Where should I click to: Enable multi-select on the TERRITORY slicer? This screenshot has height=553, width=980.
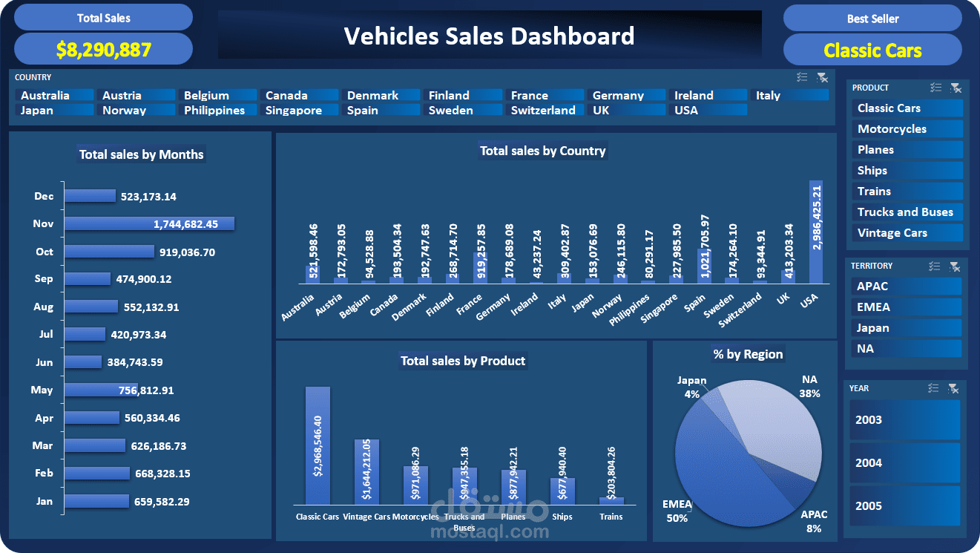(x=935, y=266)
